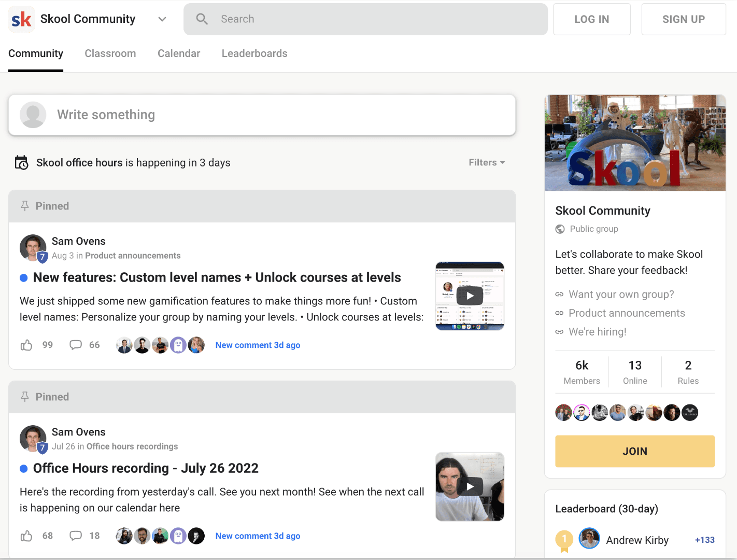Click the Skool Community sidebar title
The width and height of the screenshot is (737, 560).
(x=603, y=211)
